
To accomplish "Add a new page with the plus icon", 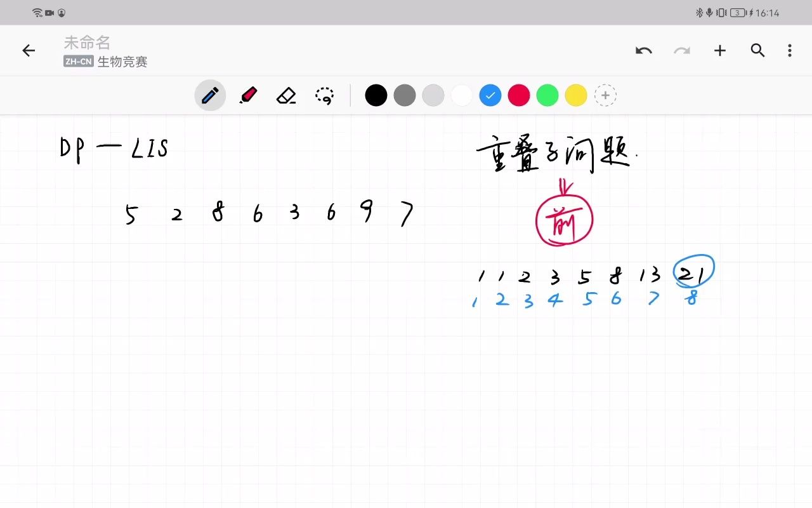I will pos(720,50).
